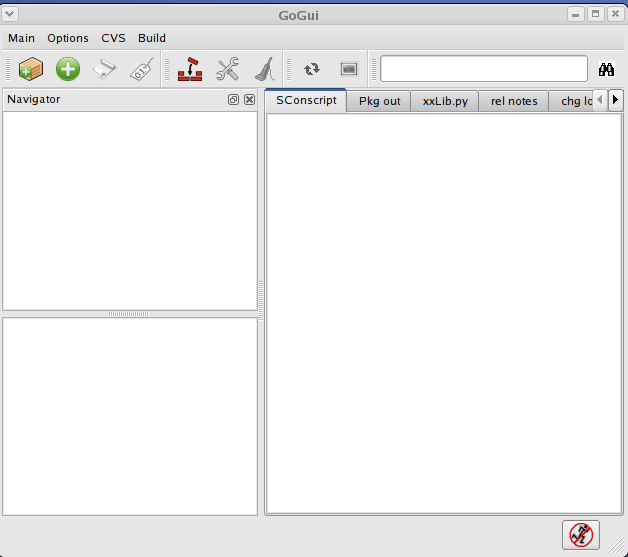
Task: Minimize the GoGui window
Action: point(576,15)
